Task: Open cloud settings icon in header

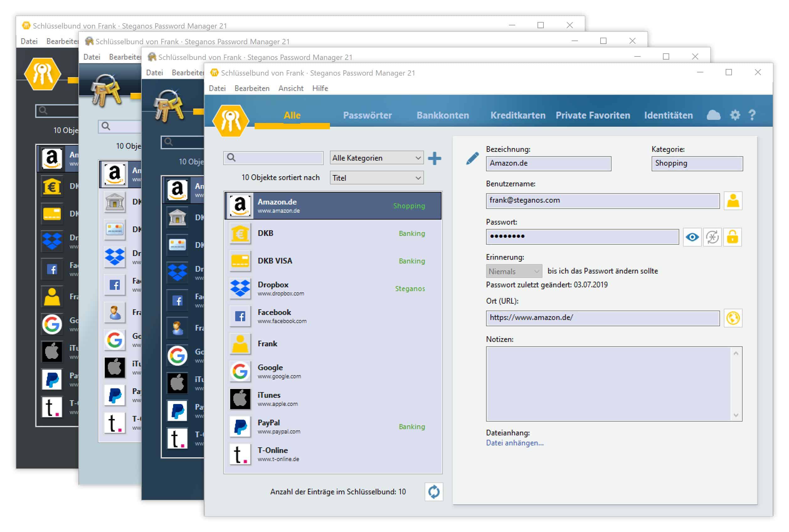Action: point(713,115)
